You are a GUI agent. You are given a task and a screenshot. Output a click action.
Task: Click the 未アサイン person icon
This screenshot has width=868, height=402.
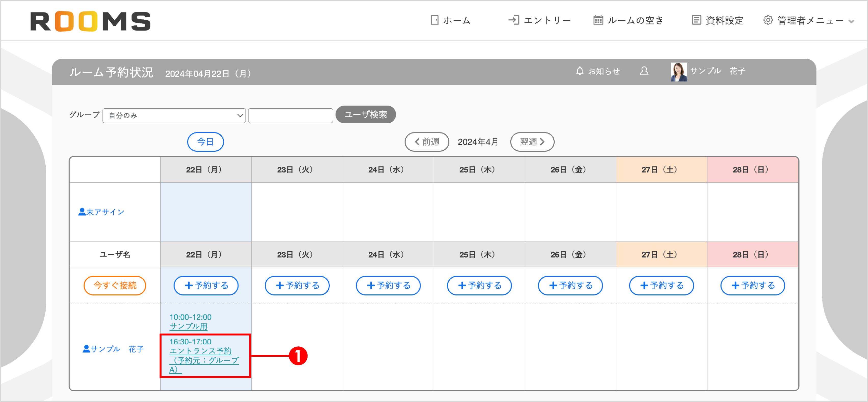[x=82, y=212]
